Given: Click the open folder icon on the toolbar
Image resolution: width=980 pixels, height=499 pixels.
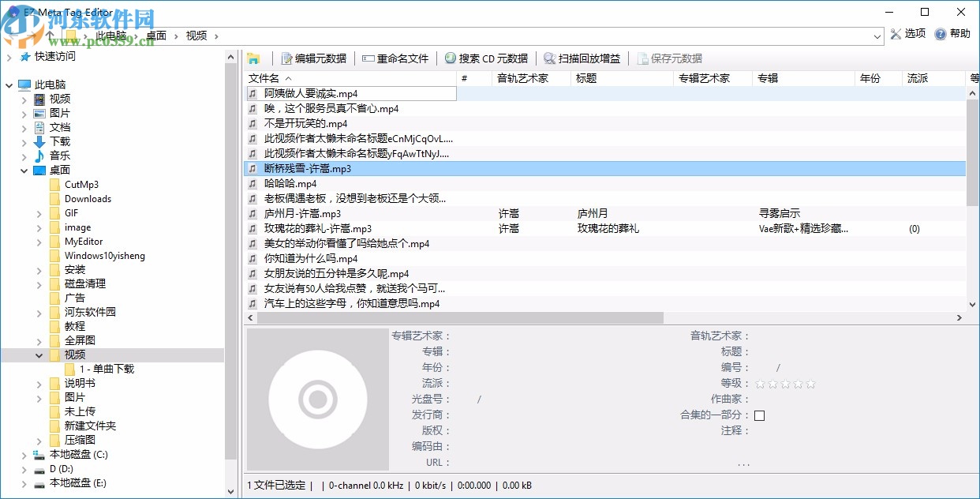Looking at the screenshot, I should 253,58.
